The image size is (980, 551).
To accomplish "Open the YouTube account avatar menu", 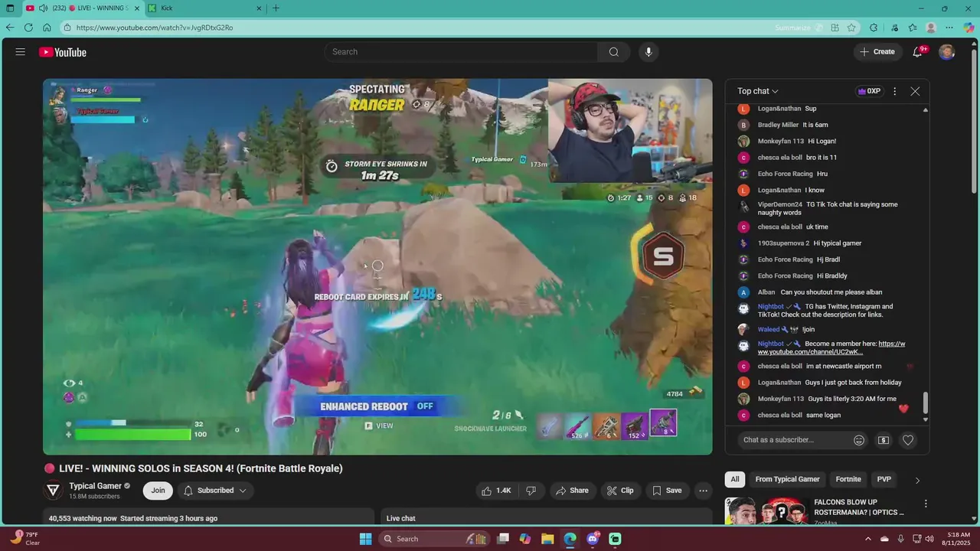I will tap(947, 52).
